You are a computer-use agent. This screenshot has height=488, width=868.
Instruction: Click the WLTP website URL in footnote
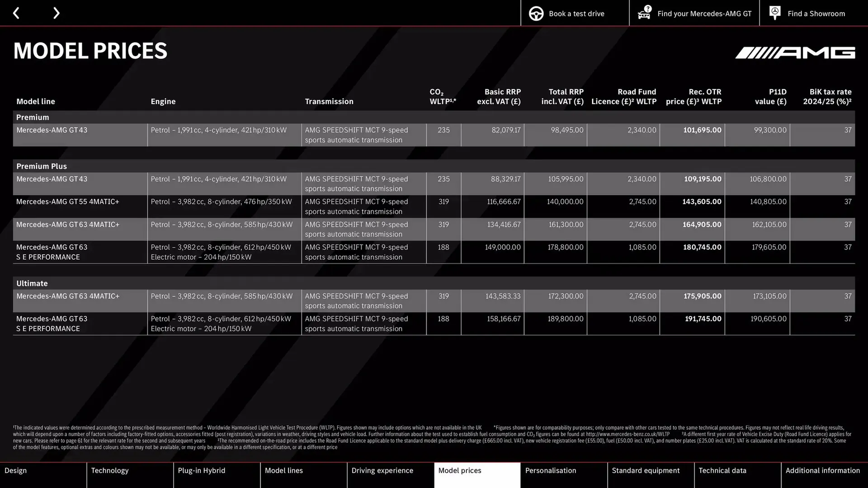[627, 434]
